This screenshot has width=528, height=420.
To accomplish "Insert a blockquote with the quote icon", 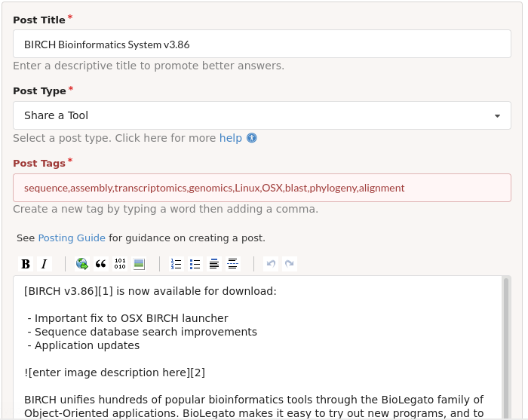I will [x=100, y=264].
